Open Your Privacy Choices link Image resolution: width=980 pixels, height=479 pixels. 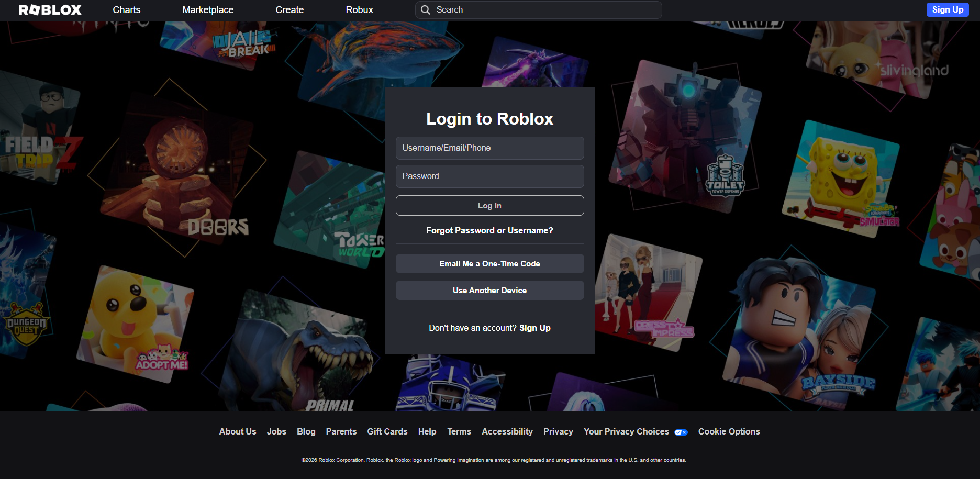tap(636, 431)
